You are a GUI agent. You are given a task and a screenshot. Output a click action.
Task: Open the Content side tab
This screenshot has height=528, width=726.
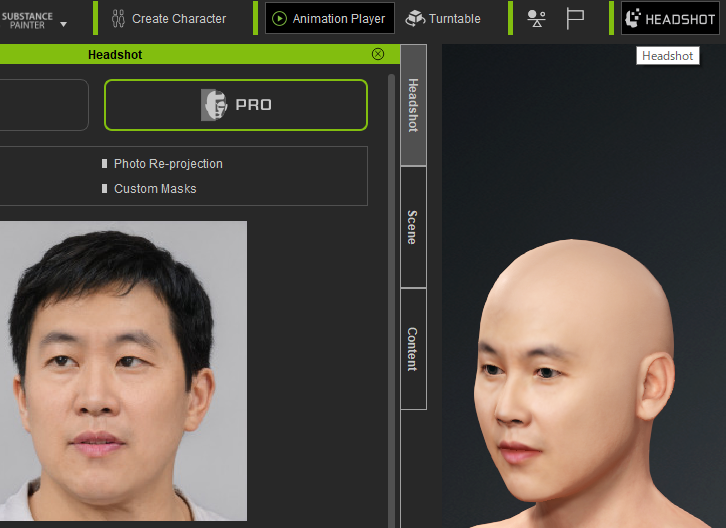[x=413, y=349]
